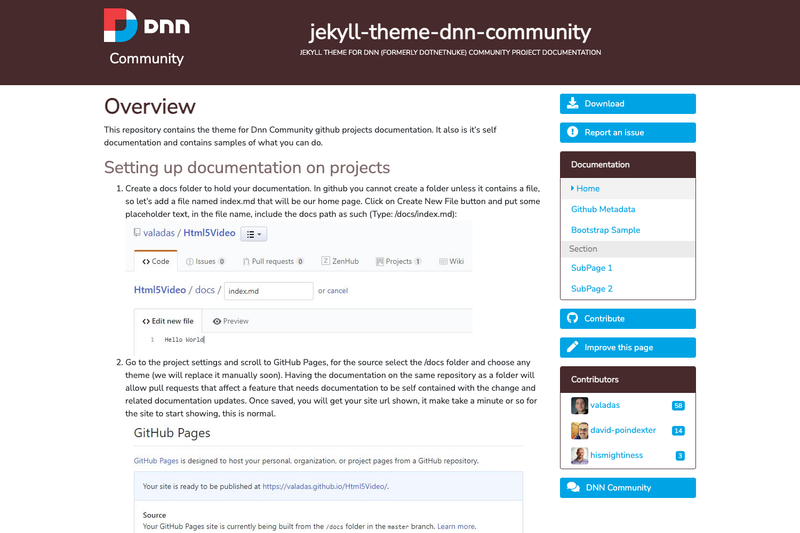Open the list dropdown next to Html5Video
Viewport: 800px width, 533px height.
tap(254, 234)
